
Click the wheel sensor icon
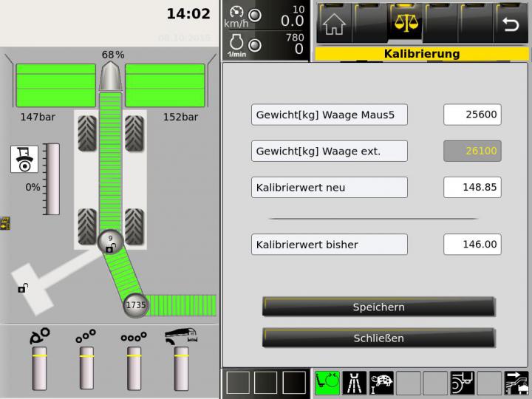click(x=463, y=382)
